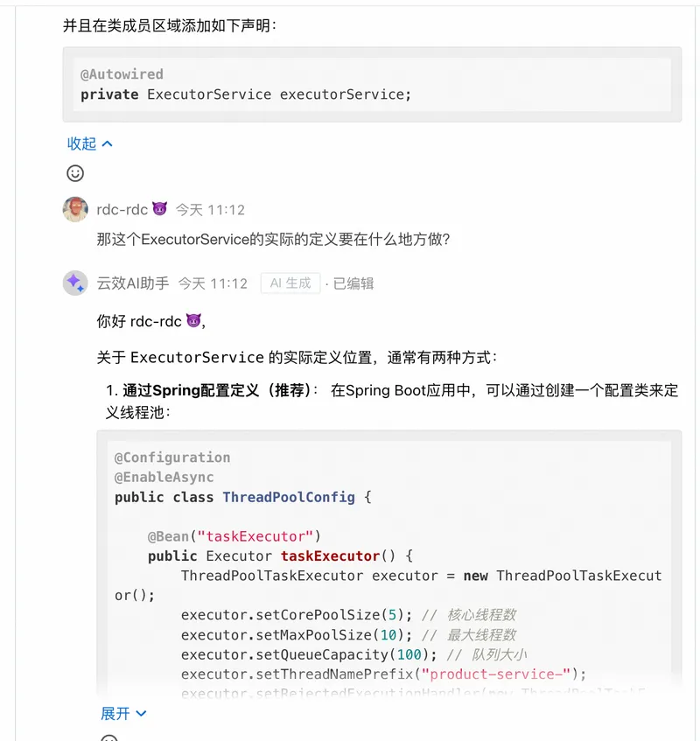700x741 pixels.
Task: Click the 云效AI助手 sparkle avatar icon
Action: (x=75, y=283)
